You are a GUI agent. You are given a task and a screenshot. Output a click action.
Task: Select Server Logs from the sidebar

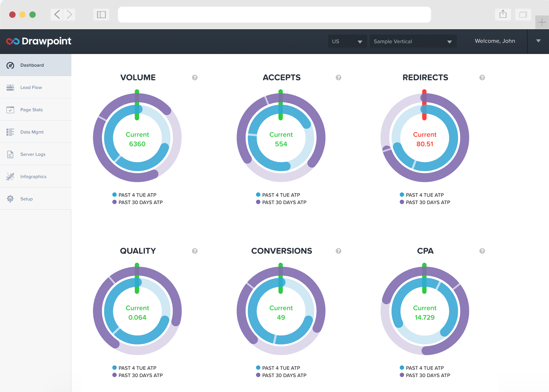click(33, 154)
